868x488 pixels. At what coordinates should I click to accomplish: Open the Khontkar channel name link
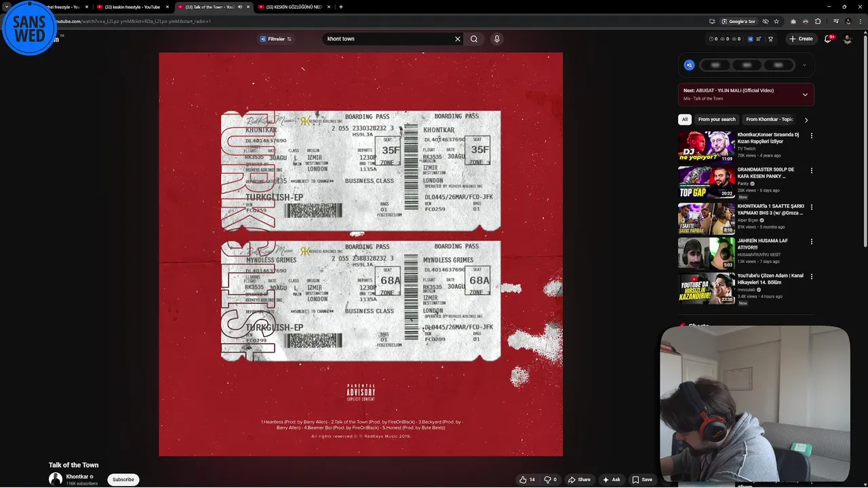pos(77,476)
